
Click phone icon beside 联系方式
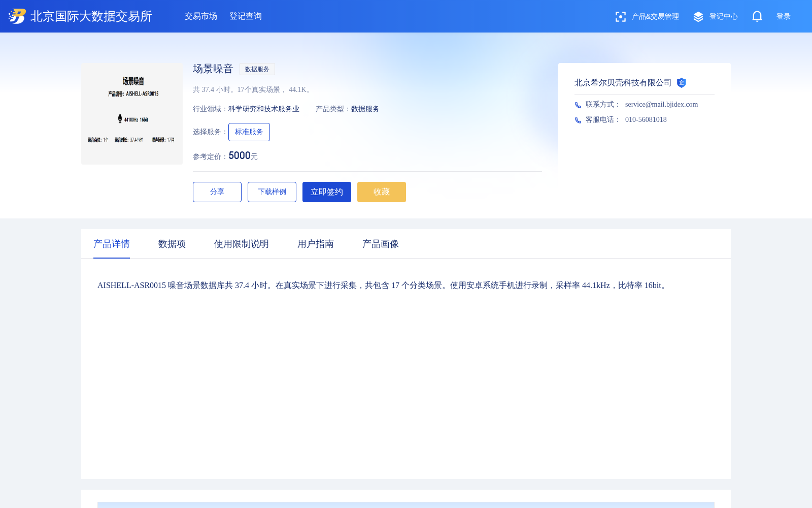(578, 105)
